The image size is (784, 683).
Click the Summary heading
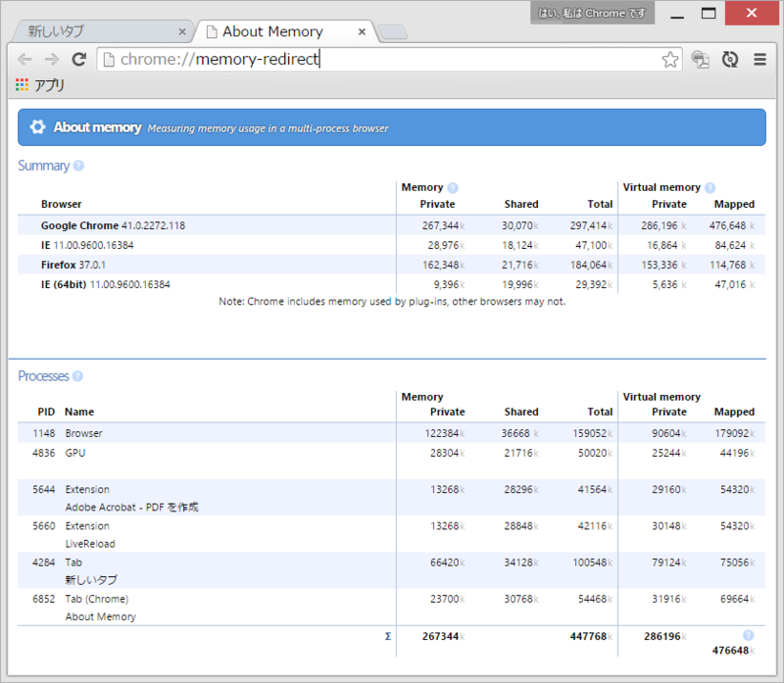(x=44, y=166)
